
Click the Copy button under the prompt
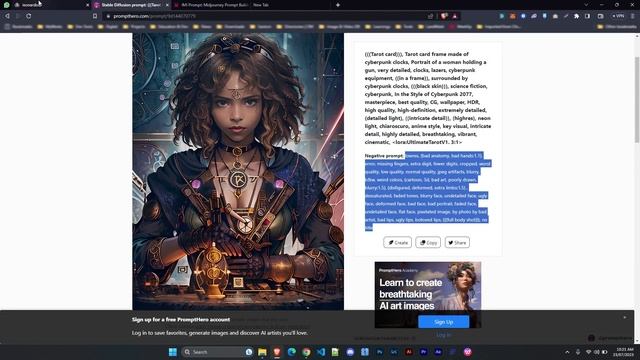(x=428, y=242)
